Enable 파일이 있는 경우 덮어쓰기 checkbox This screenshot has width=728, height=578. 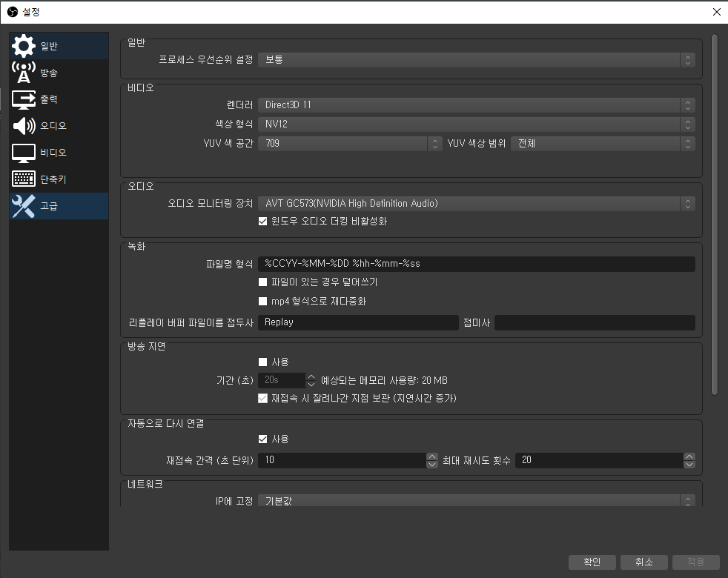pyautogui.click(x=262, y=282)
